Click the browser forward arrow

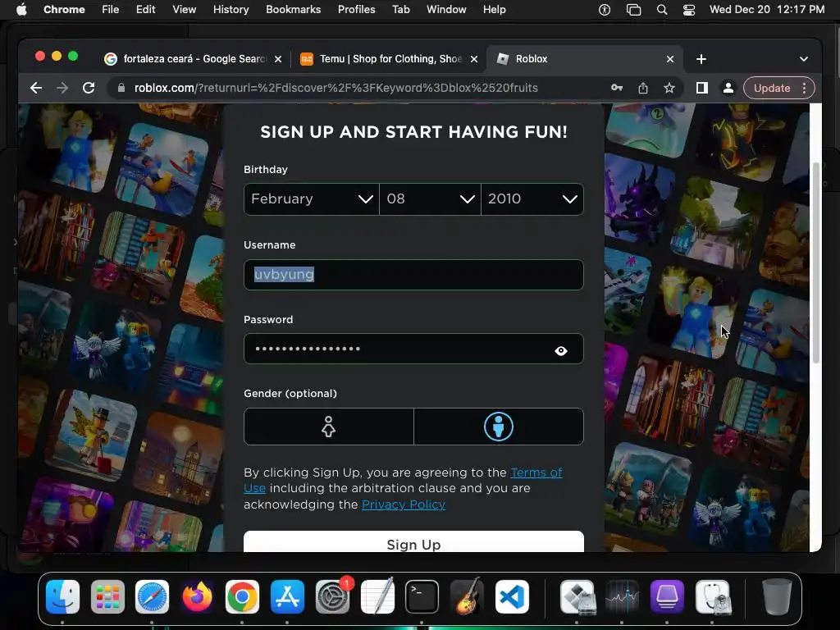point(62,88)
